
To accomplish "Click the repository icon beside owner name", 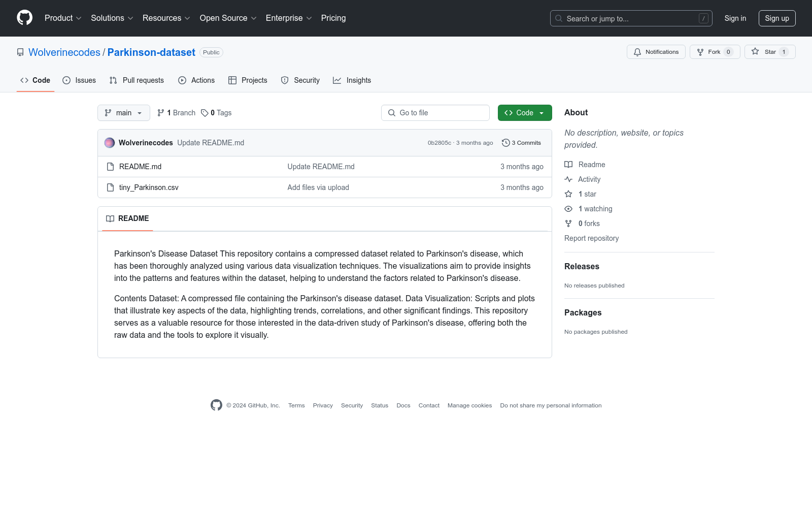I will point(20,52).
